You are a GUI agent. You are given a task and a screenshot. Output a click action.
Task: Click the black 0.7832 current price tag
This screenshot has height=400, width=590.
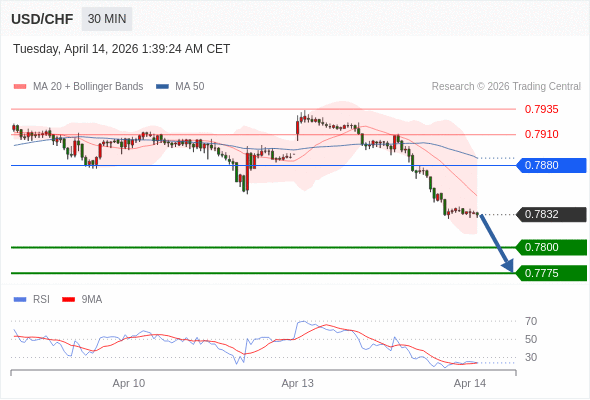(x=551, y=214)
